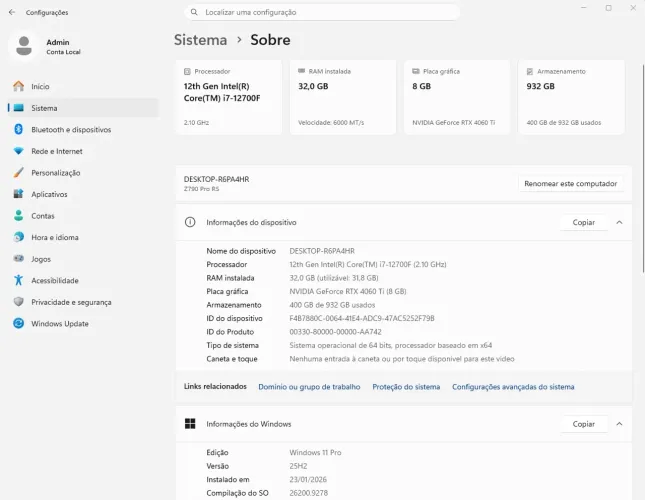Click the Jogos controller icon

click(19, 259)
